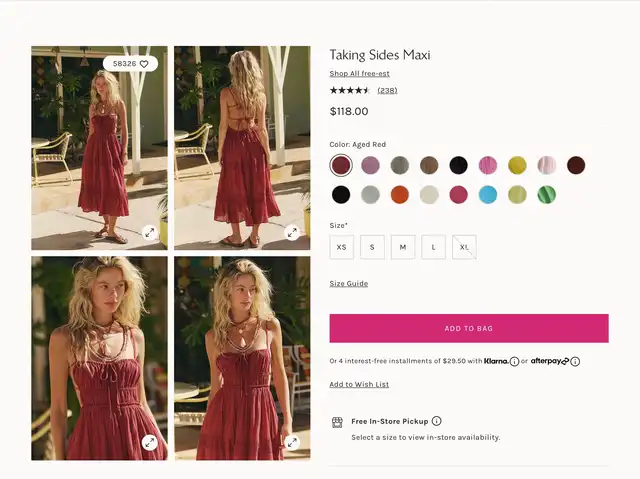Pick the orange color swatch
The width and height of the screenshot is (640, 479).
[x=400, y=195]
